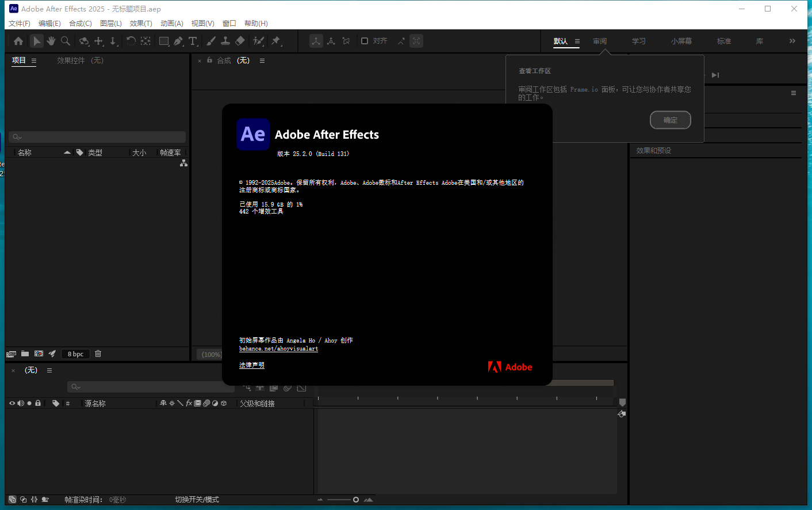Screen dimensions: 812x510
Task: Select the Roto Brush tool
Action: (x=259, y=41)
